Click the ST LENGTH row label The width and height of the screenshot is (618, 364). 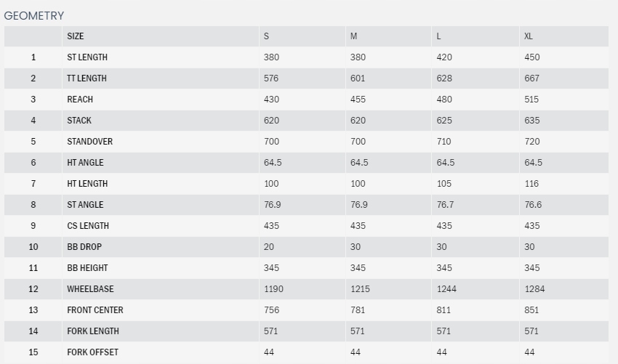pos(87,57)
